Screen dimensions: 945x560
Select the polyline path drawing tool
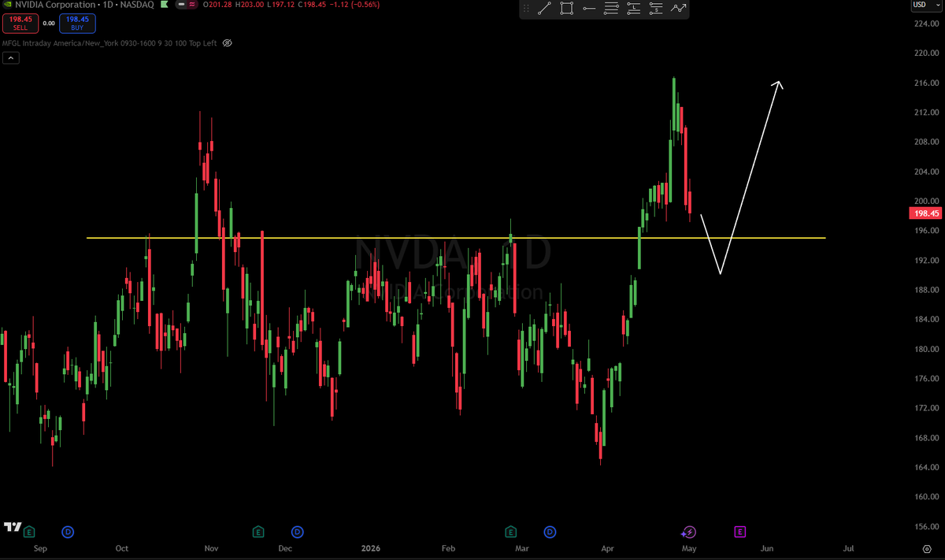[679, 9]
